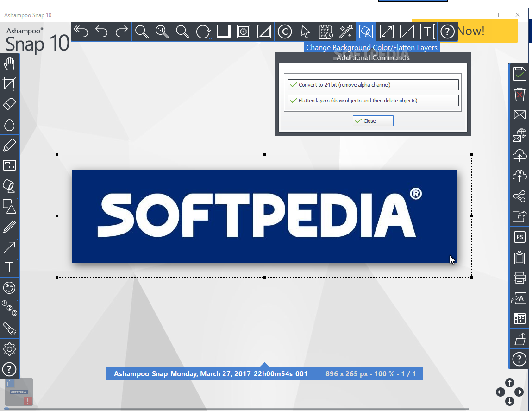Select the blur droplet tool
The width and height of the screenshot is (532, 411).
pos(9,125)
